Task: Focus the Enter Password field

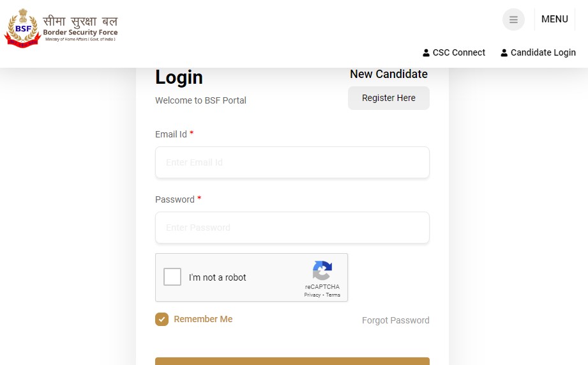Action: (x=292, y=228)
